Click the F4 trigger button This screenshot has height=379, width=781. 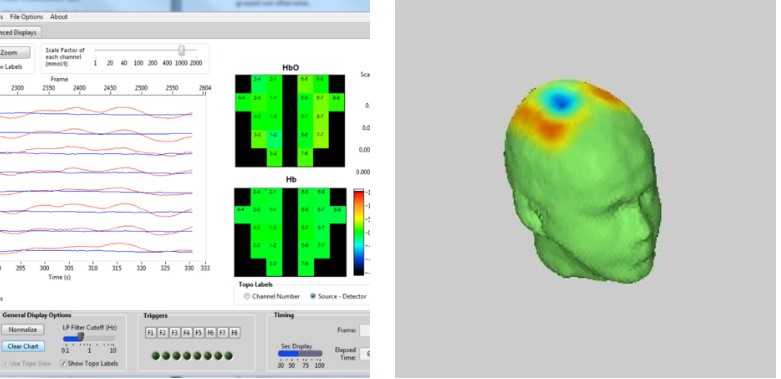pos(187,333)
